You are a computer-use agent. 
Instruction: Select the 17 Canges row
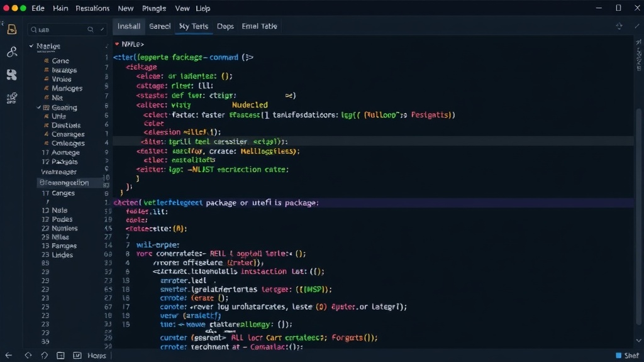click(58, 193)
